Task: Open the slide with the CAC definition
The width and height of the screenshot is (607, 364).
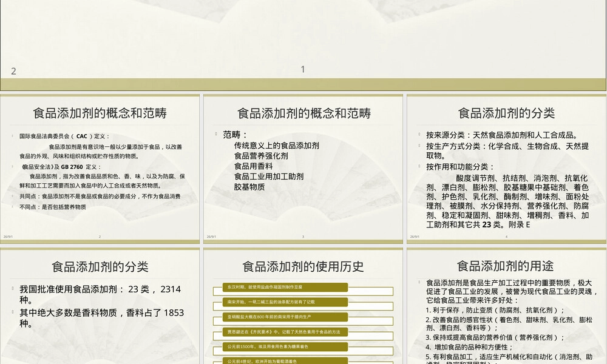Action: click(x=100, y=169)
